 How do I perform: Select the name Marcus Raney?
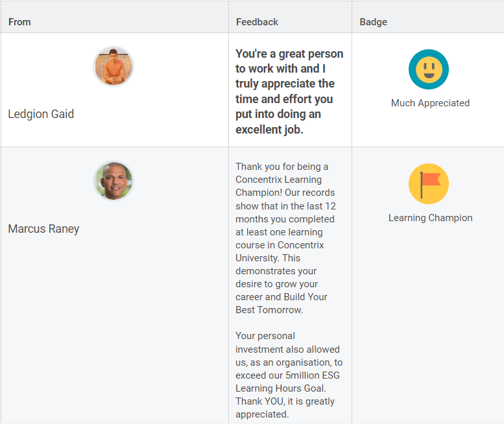coord(43,229)
